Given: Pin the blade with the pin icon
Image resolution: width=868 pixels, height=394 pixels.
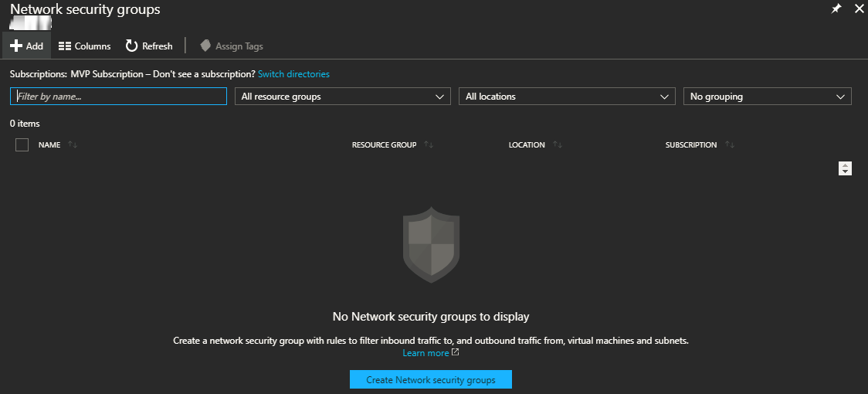Looking at the screenshot, I should 836,8.
